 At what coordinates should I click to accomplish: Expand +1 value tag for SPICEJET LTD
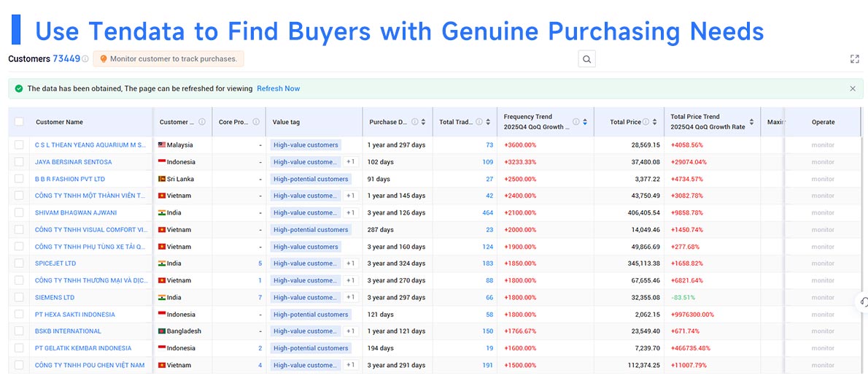click(x=350, y=263)
